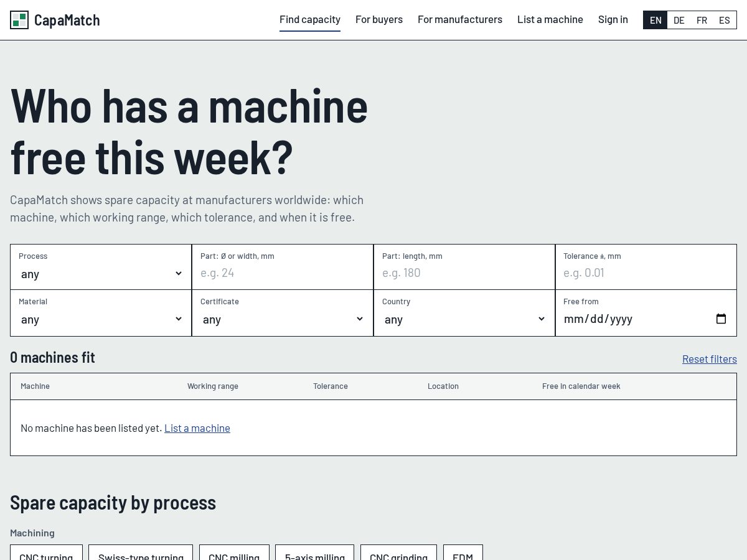Screen dimensions: 747x560
Task: Select the CNC turning process chip
Action: click(x=46, y=553)
